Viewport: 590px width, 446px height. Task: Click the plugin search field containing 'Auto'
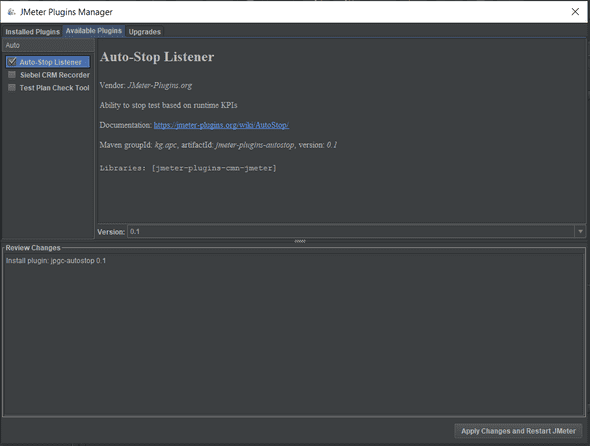(x=48, y=45)
